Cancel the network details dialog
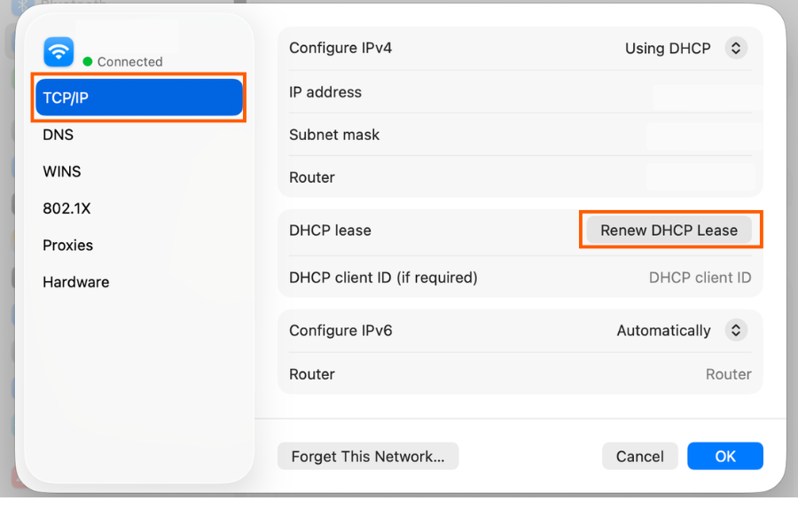The width and height of the screenshot is (798, 532). click(639, 456)
